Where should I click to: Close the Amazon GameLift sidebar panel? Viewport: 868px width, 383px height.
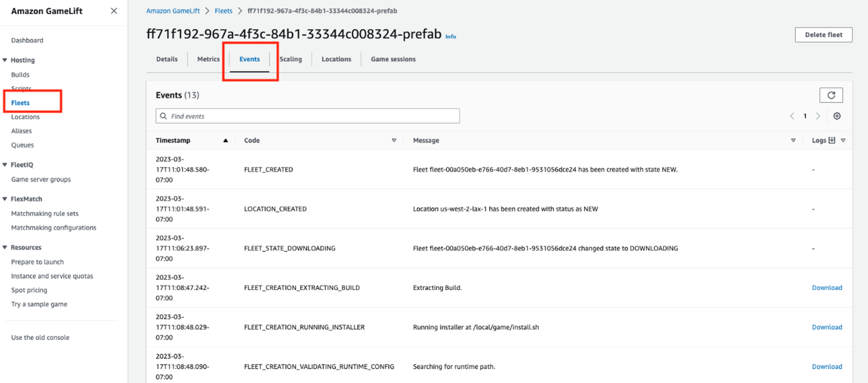coord(114,11)
